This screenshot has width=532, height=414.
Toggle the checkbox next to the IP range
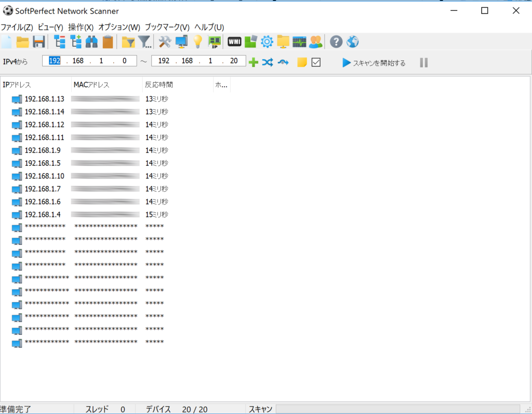tap(316, 62)
